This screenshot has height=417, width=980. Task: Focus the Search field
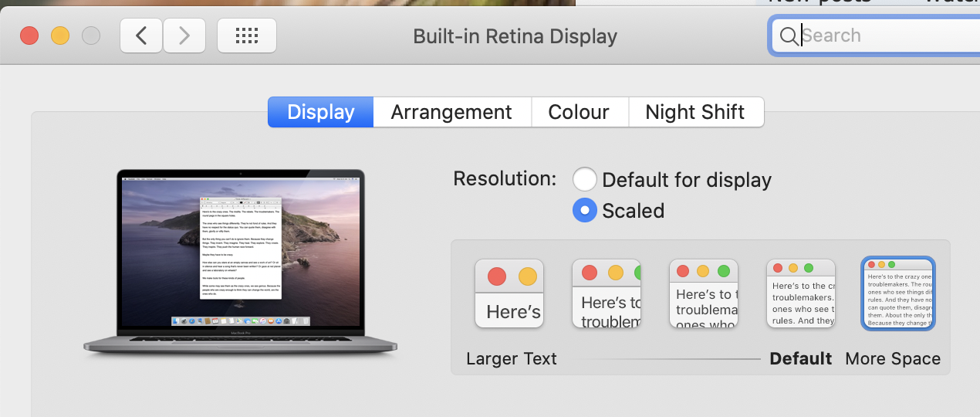(x=877, y=36)
